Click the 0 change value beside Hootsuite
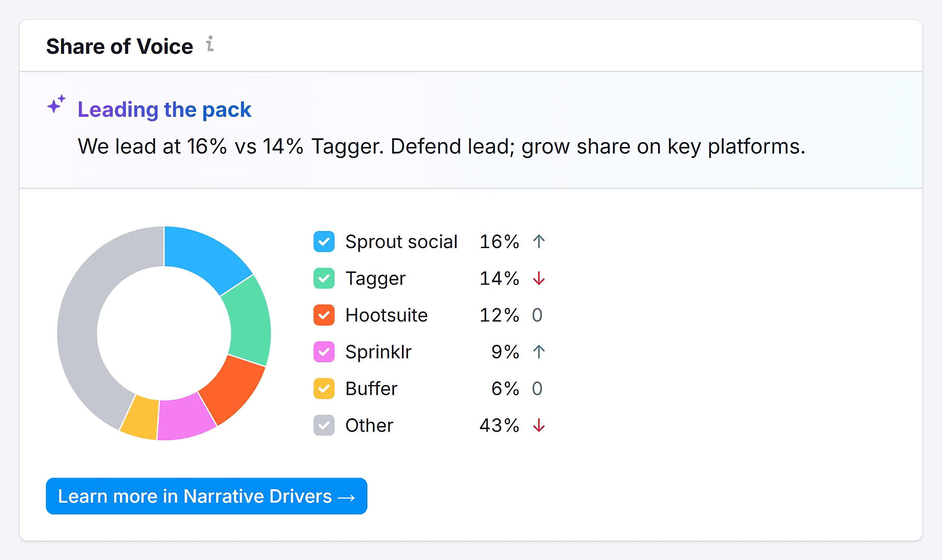The width and height of the screenshot is (942, 560). pyautogui.click(x=537, y=315)
